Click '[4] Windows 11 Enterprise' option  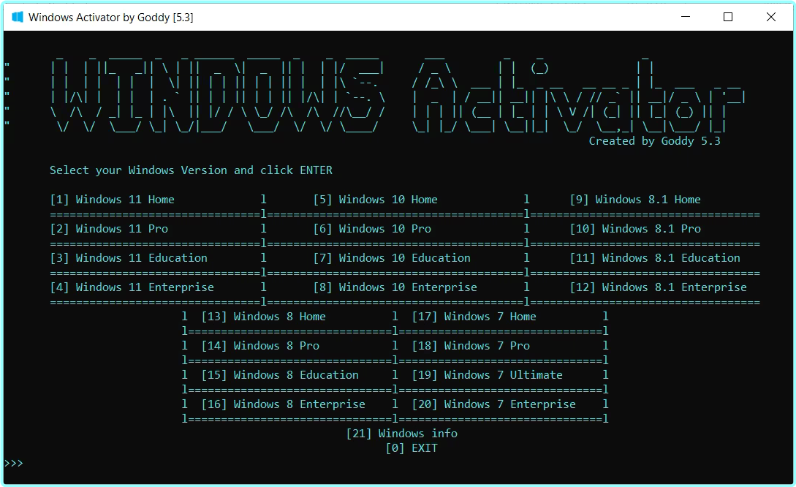[132, 287]
